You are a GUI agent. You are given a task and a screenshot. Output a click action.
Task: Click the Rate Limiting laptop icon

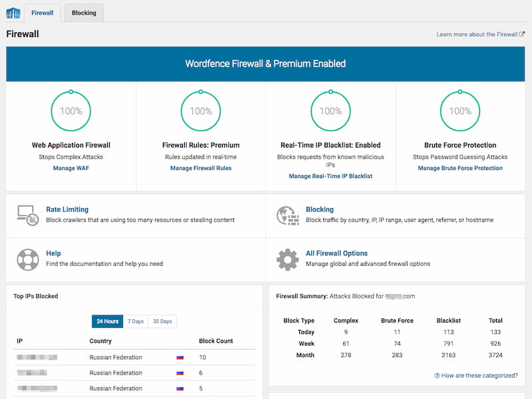pos(27,215)
